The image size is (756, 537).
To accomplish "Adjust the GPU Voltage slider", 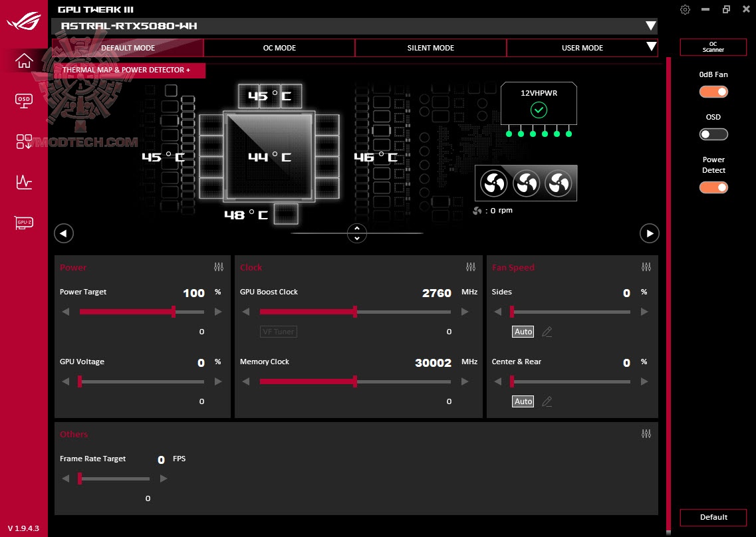I will click(x=142, y=381).
